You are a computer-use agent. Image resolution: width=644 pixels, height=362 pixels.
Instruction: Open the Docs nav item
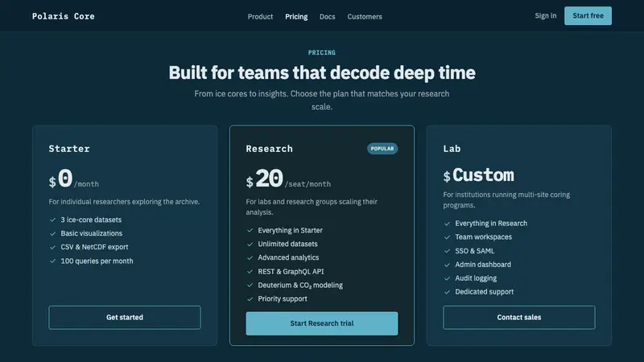(328, 17)
